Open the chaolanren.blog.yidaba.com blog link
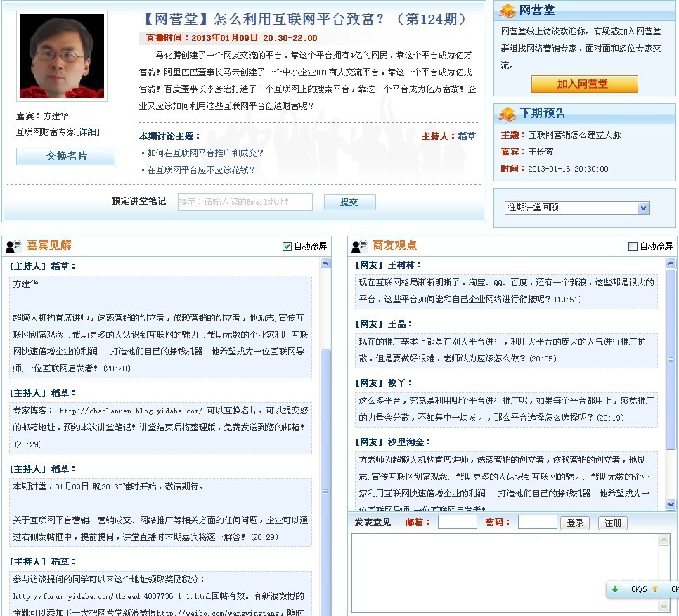The height and width of the screenshot is (616, 679). point(131,411)
